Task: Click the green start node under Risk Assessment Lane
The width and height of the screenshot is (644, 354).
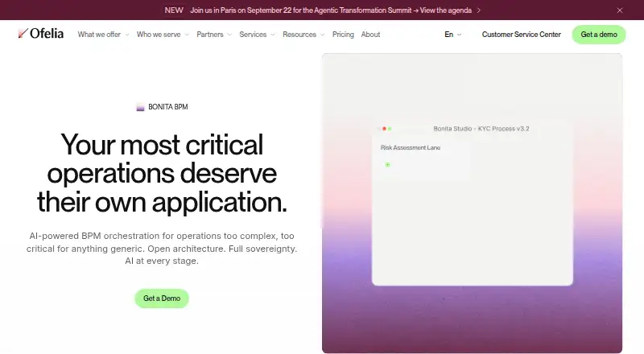Action: pos(387,165)
